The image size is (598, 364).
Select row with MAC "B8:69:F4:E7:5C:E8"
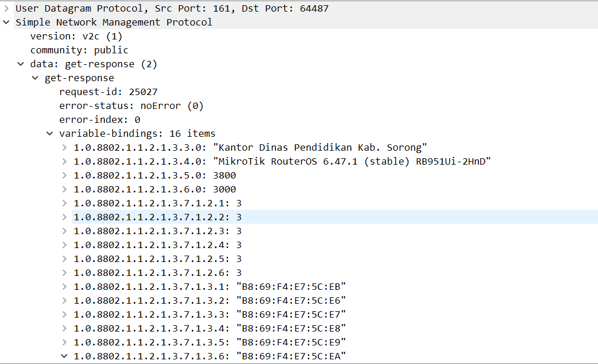point(210,328)
